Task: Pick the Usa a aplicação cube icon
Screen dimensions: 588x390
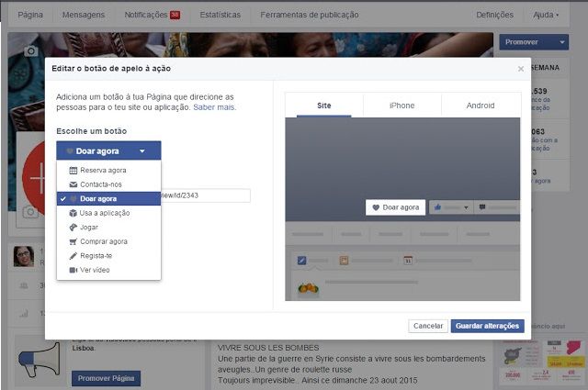Action: [x=73, y=213]
